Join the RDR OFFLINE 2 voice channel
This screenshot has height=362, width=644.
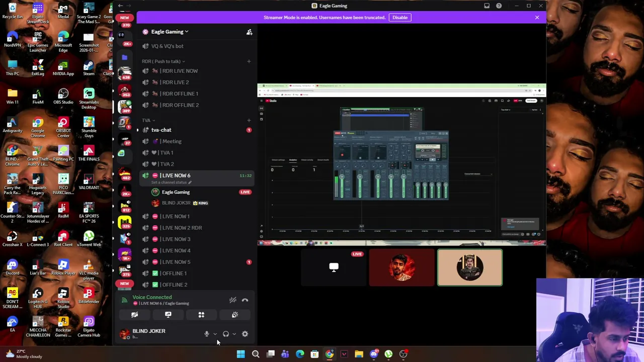[197, 105]
